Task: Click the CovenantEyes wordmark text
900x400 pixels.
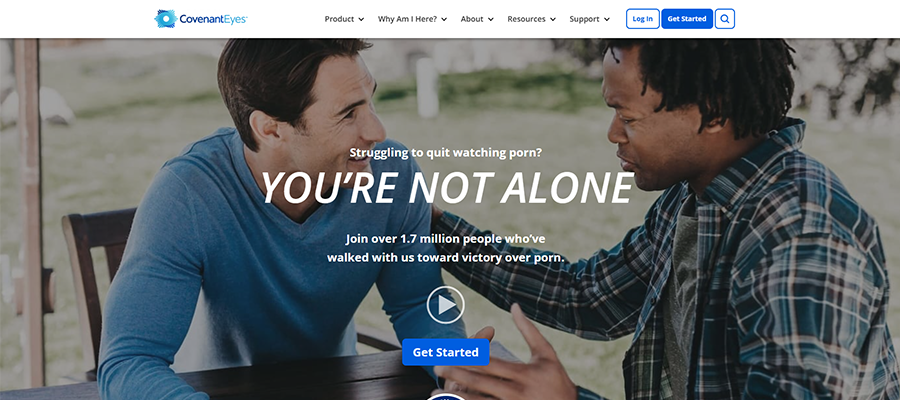Action: point(213,20)
